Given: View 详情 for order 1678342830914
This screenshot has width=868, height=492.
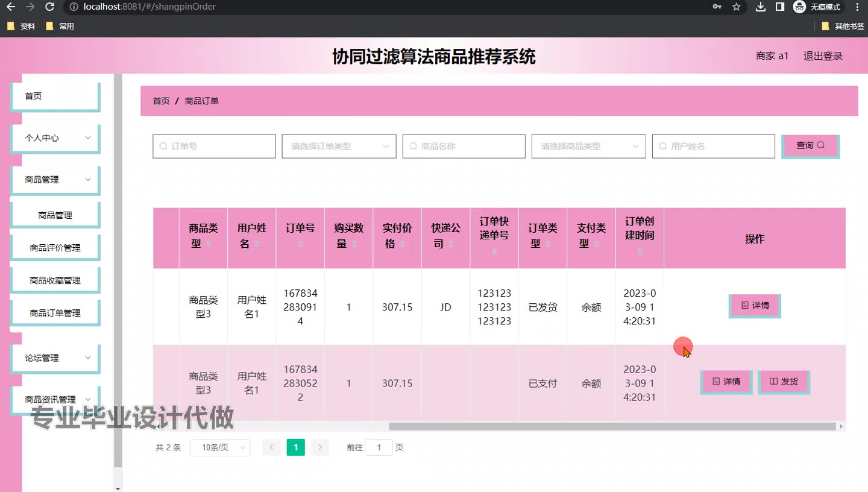Looking at the screenshot, I should click(x=755, y=306).
